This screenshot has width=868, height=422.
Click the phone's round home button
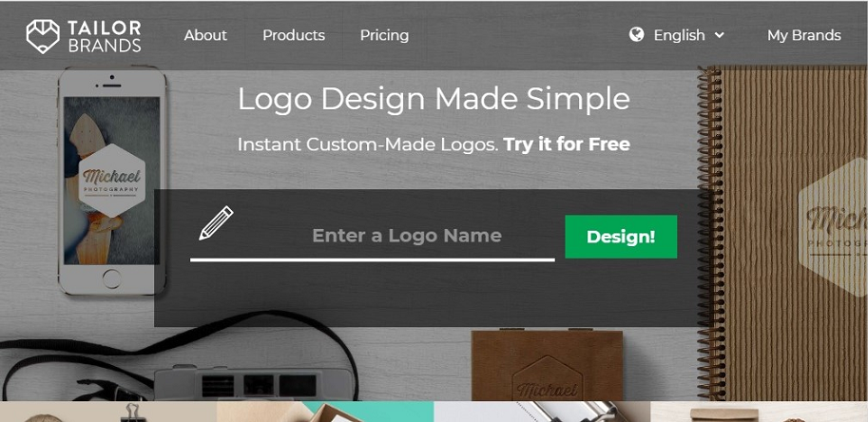coord(111,278)
